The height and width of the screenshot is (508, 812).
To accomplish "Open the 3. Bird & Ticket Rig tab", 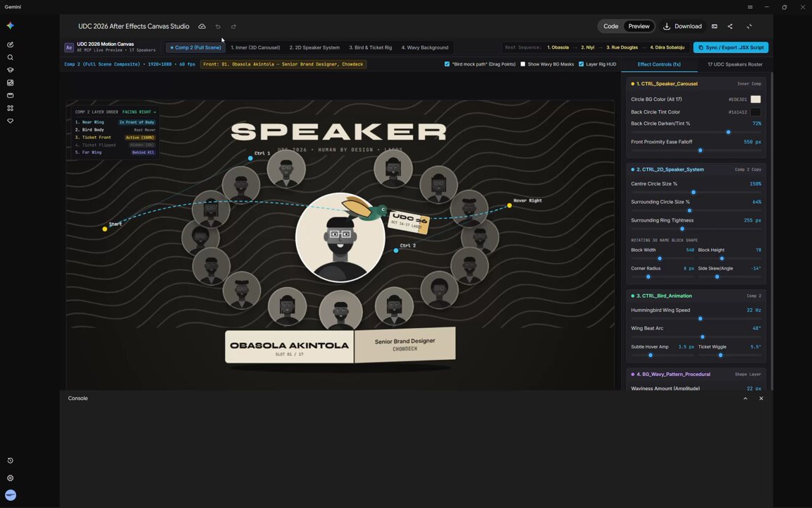I will click(370, 48).
